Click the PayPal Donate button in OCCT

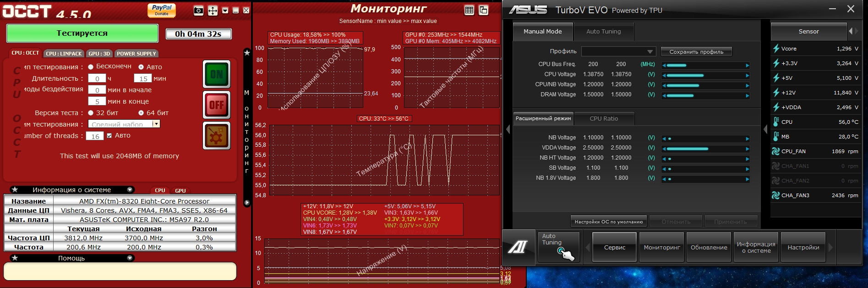click(x=162, y=10)
